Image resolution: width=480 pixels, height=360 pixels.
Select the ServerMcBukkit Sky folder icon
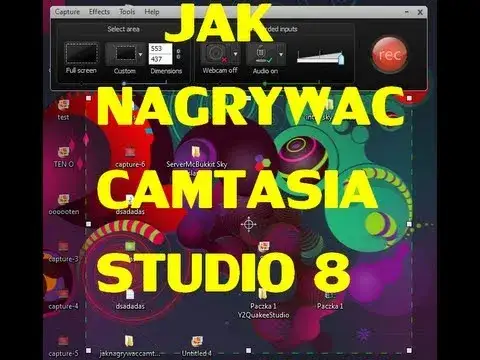click(x=197, y=157)
